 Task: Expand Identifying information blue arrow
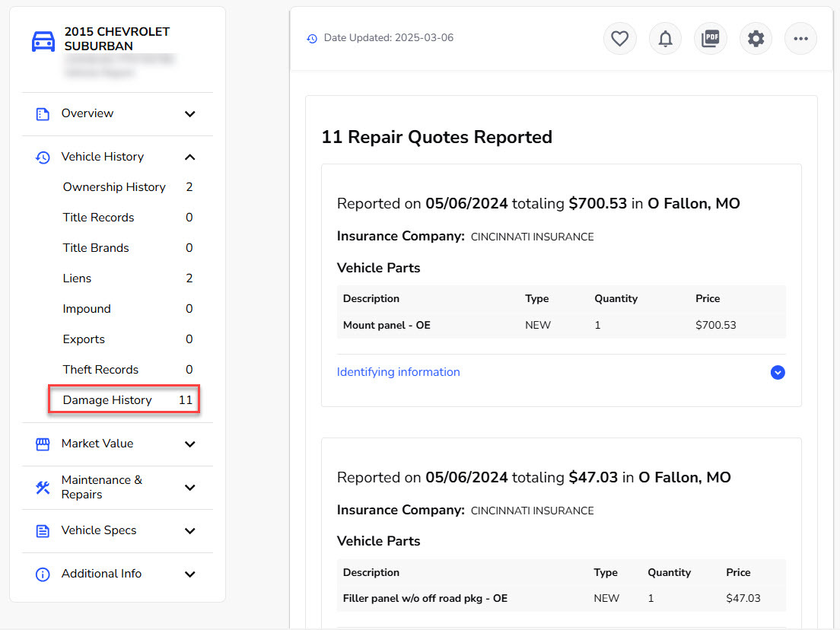click(778, 372)
